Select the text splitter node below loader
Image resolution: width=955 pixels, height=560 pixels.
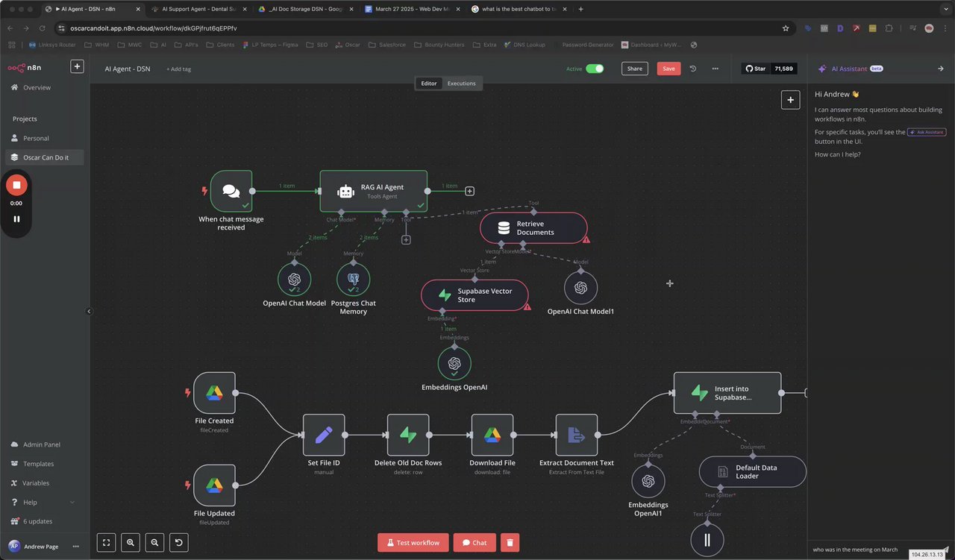tap(707, 540)
